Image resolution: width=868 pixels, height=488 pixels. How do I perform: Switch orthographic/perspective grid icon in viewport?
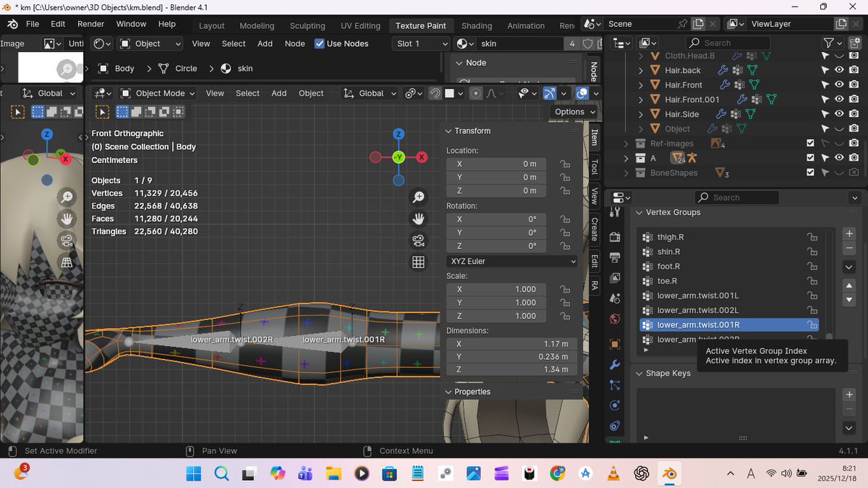tap(418, 262)
